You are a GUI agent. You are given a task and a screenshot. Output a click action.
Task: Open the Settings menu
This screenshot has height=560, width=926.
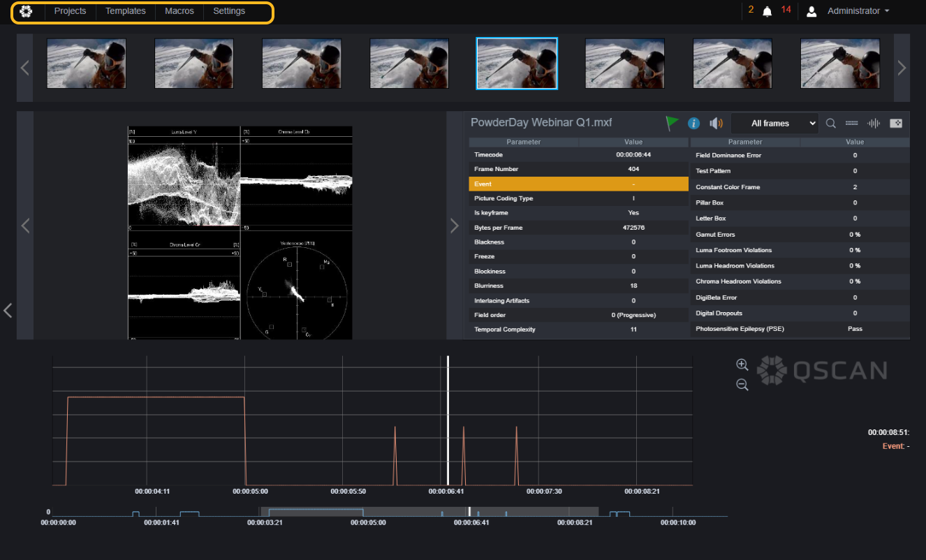coord(229,11)
